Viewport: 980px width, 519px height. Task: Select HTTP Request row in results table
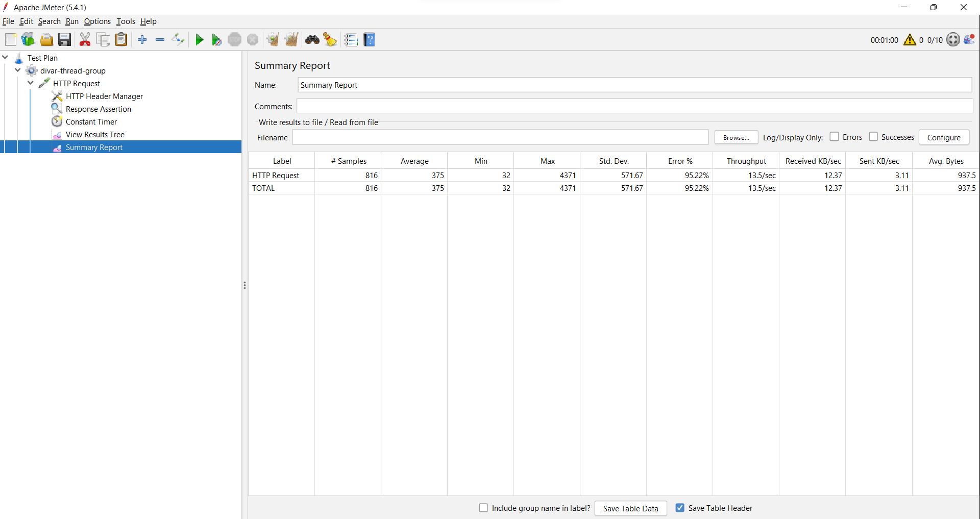(614, 175)
